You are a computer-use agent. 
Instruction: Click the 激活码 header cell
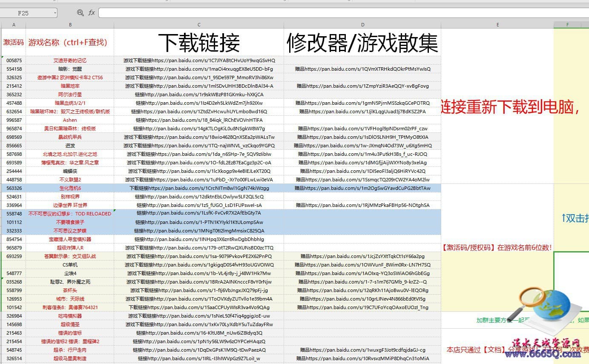pos(14,42)
